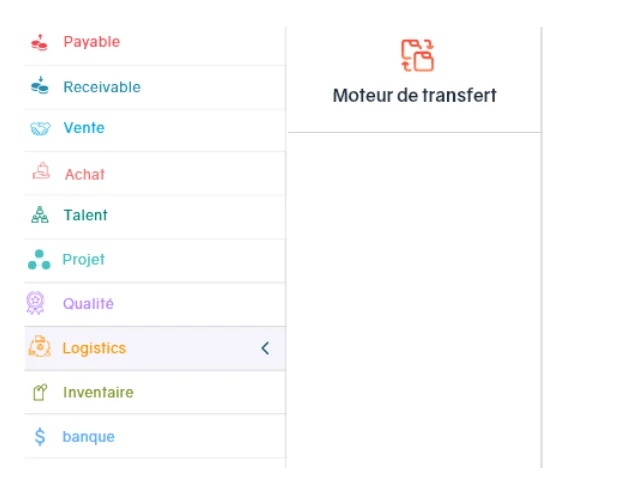
Task: Click the Vente handshake icon
Action: pos(40,129)
